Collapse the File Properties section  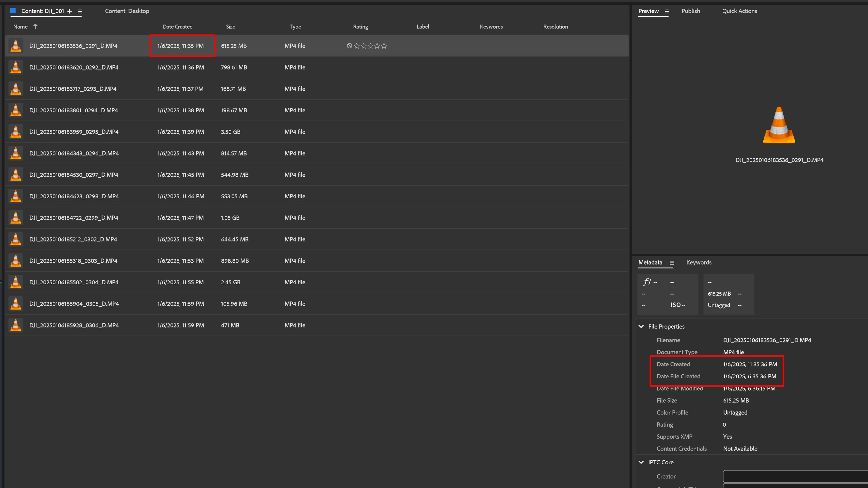coord(641,326)
